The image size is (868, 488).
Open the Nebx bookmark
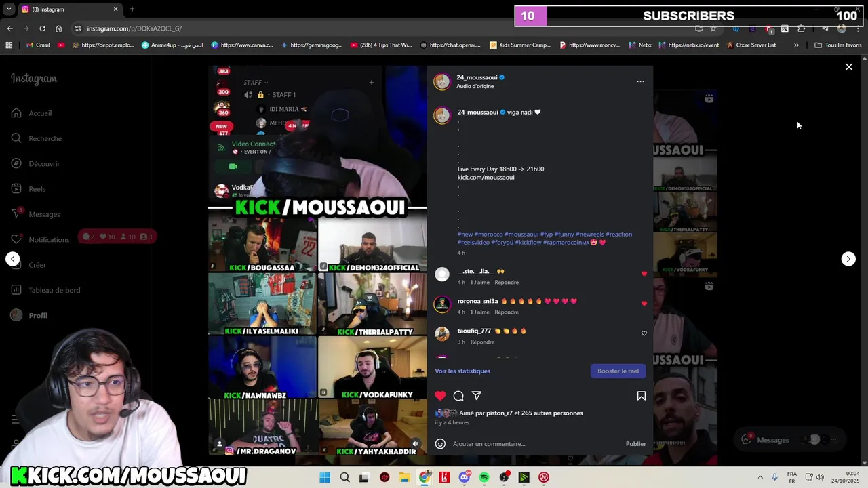[x=639, y=45]
